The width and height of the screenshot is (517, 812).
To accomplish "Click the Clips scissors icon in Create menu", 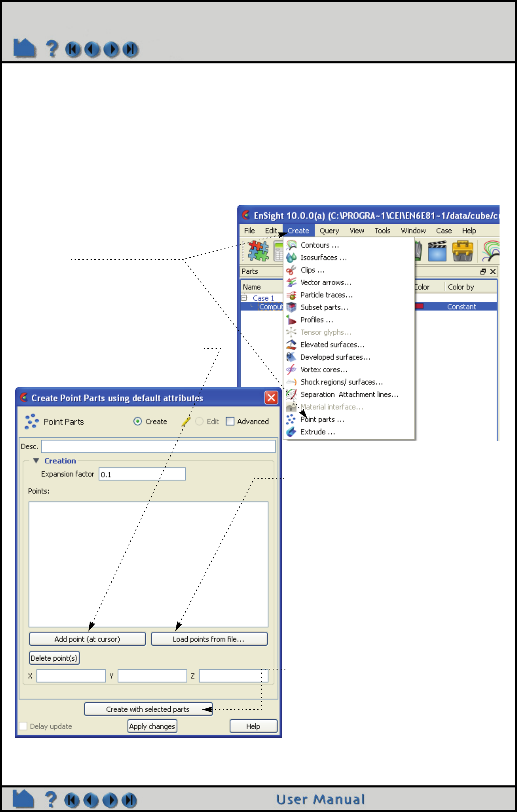I will tap(292, 270).
